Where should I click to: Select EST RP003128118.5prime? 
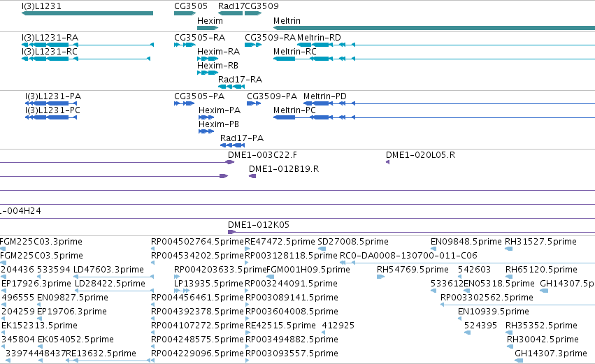291,256
